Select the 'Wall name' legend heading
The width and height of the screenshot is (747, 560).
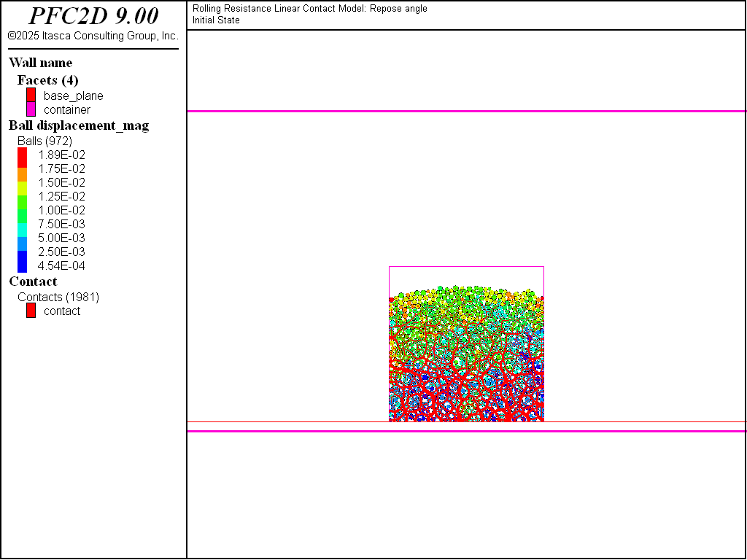point(41,63)
